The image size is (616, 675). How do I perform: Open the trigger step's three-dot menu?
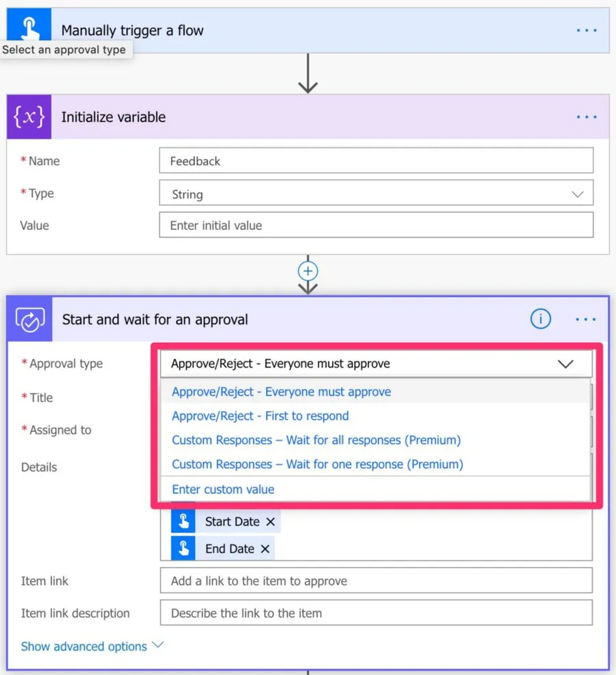587,31
